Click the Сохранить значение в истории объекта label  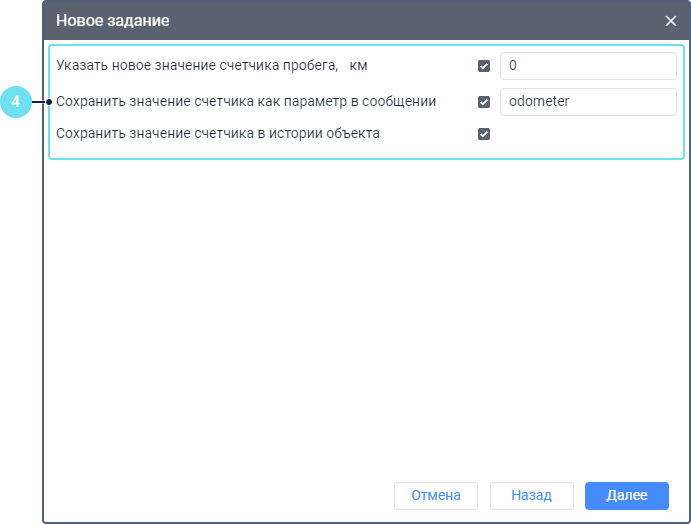pos(218,133)
